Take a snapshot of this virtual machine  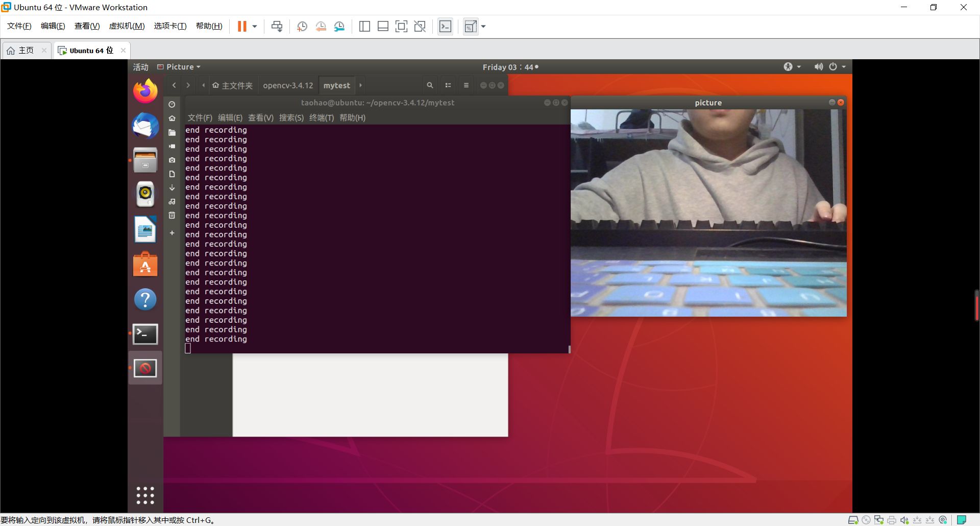302,26
